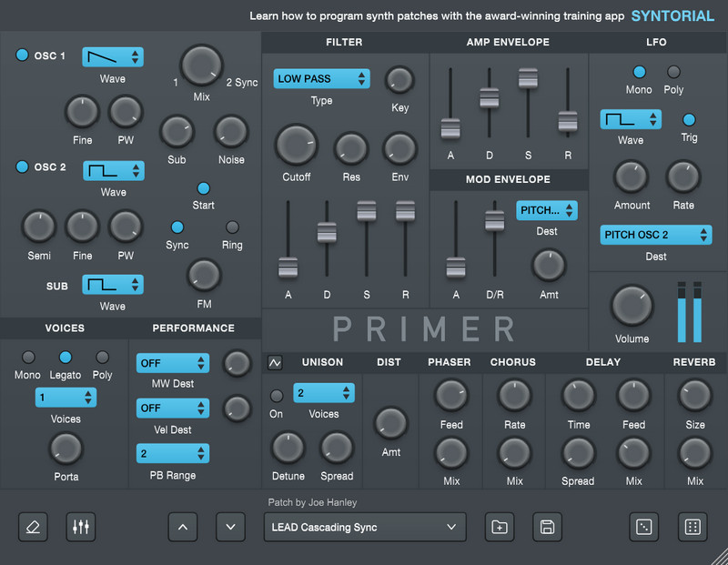
Task: Click the Amp Envelope Sustain slider
Action: click(528, 78)
